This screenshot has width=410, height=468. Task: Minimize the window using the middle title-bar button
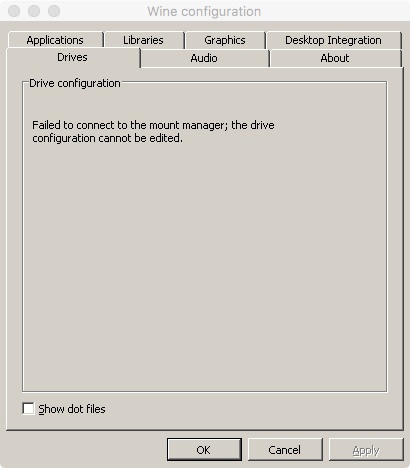point(34,11)
